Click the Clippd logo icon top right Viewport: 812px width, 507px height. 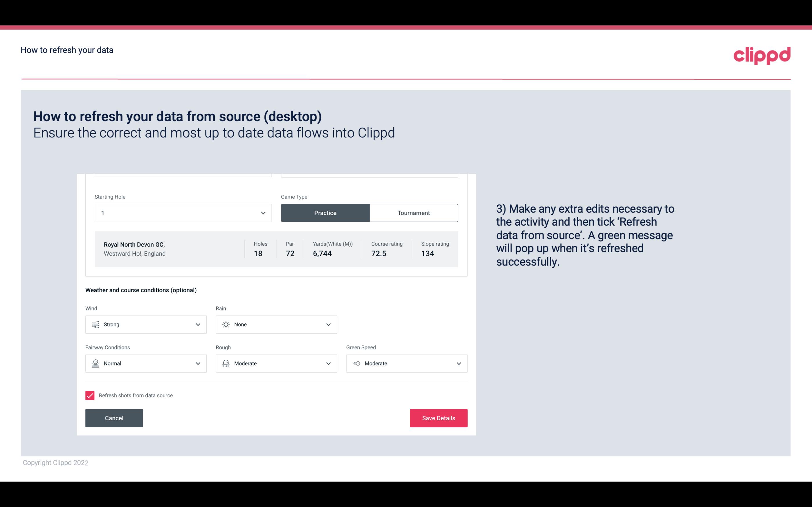762,54
